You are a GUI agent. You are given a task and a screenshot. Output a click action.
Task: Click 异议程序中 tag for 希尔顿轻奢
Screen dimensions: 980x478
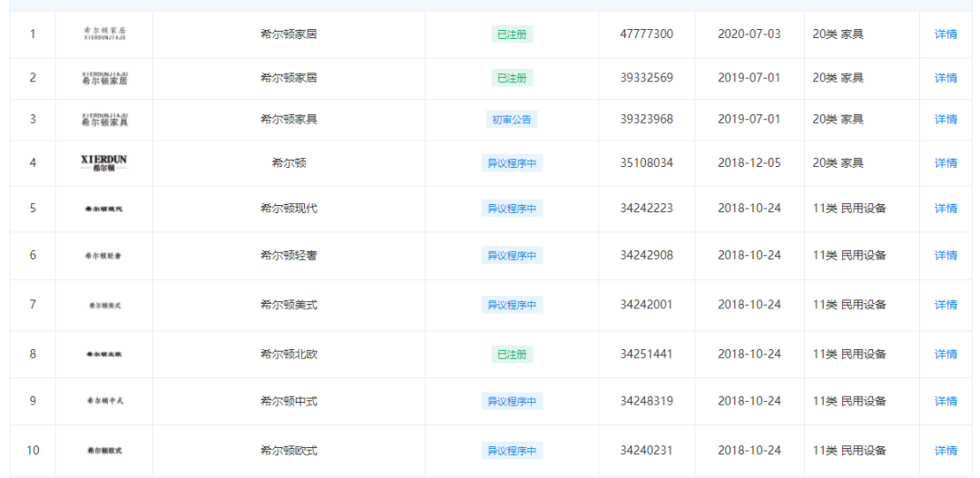click(512, 255)
